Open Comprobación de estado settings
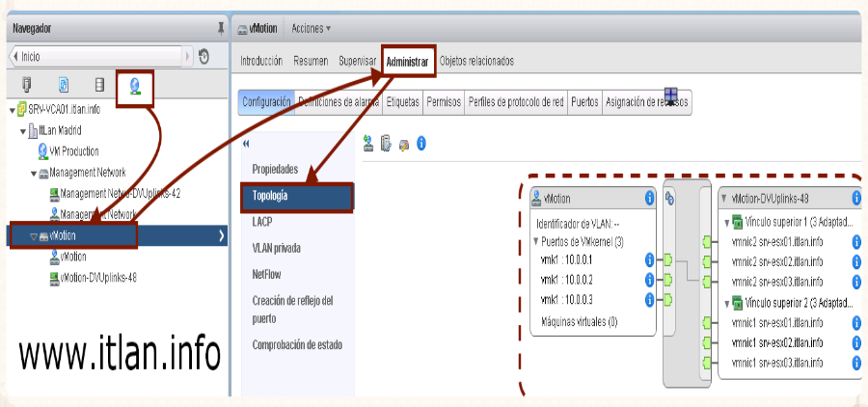 [296, 344]
